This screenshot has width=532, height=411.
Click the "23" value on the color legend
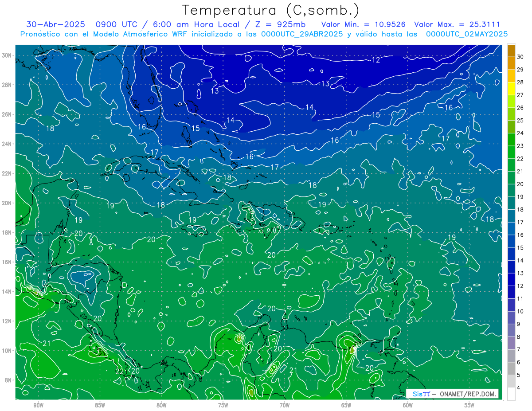520,146
